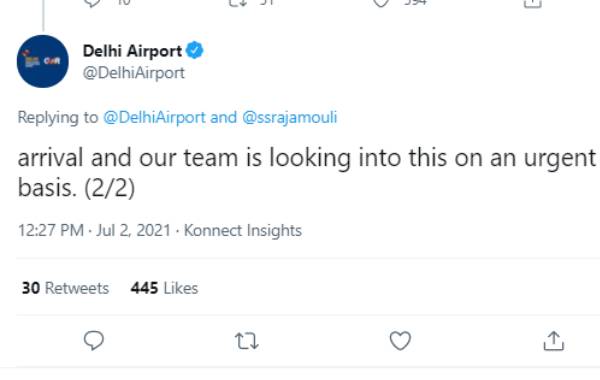This screenshot has height=380, width=600.
Task: View the 445 Likes list
Action: [x=165, y=288]
